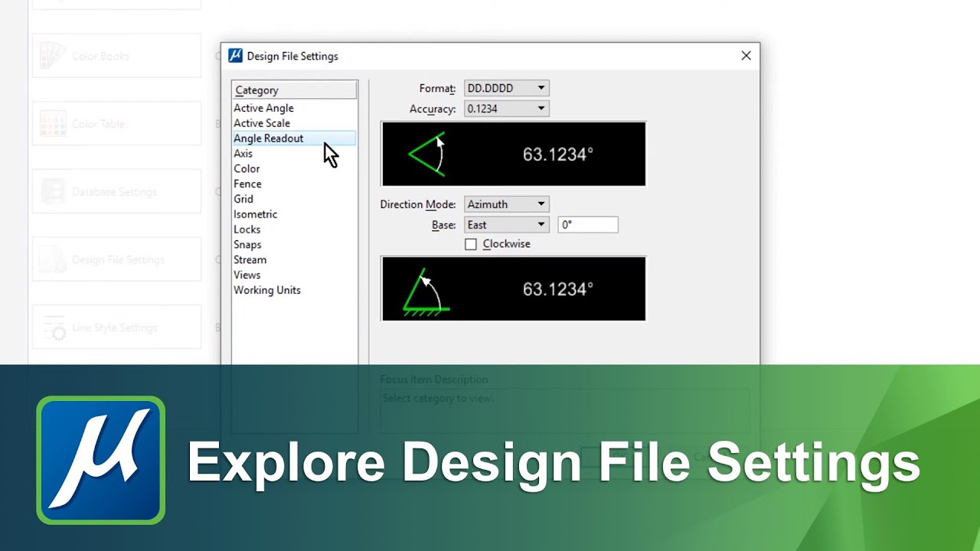Image resolution: width=980 pixels, height=551 pixels.
Task: Select Views category in list
Action: tap(294, 275)
